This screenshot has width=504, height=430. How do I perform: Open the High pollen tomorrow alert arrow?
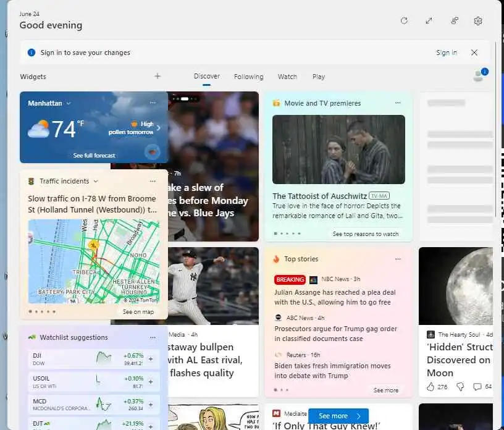[159, 128]
